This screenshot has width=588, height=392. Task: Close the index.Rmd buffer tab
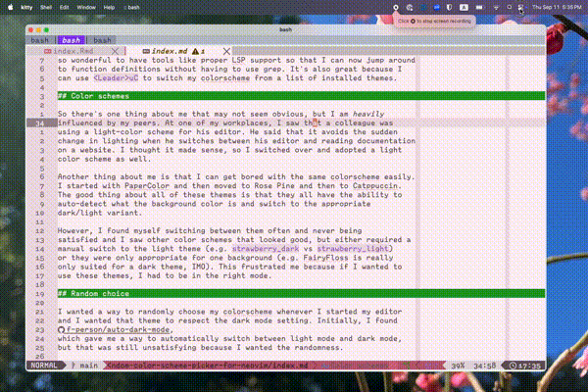[x=115, y=51]
